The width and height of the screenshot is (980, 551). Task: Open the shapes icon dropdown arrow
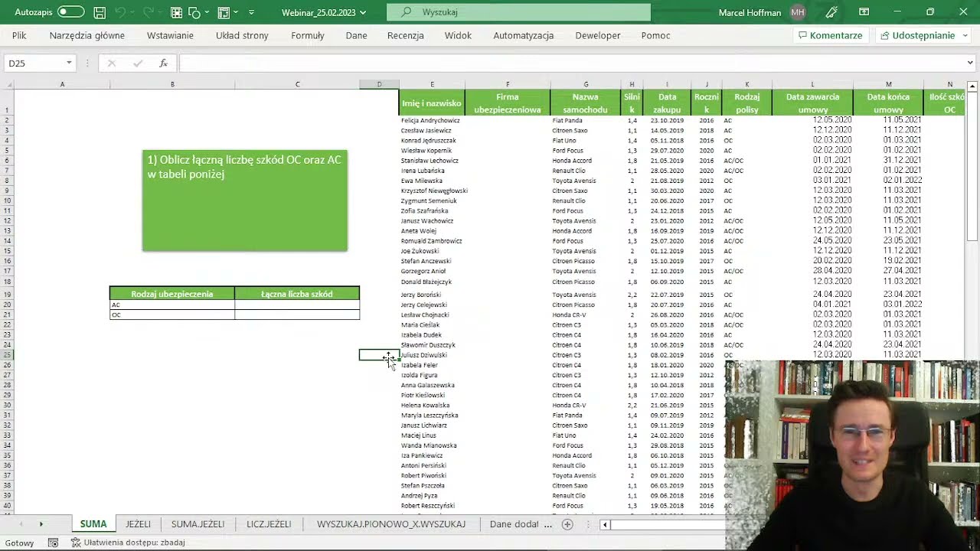point(207,12)
